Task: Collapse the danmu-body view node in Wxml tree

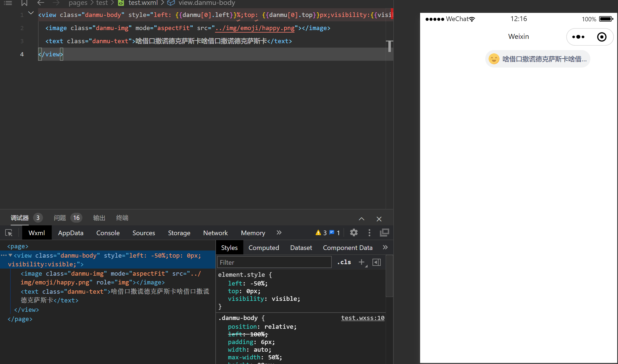Action: pos(10,255)
